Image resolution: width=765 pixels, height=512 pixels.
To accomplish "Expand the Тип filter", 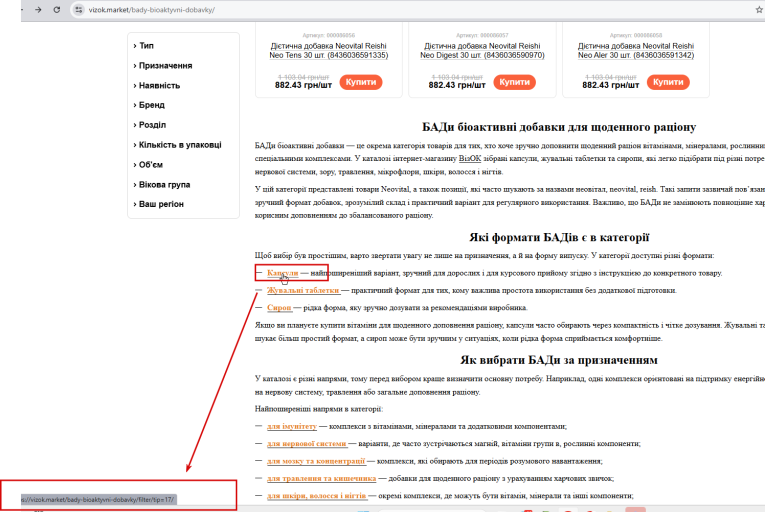I will tap(143, 45).
